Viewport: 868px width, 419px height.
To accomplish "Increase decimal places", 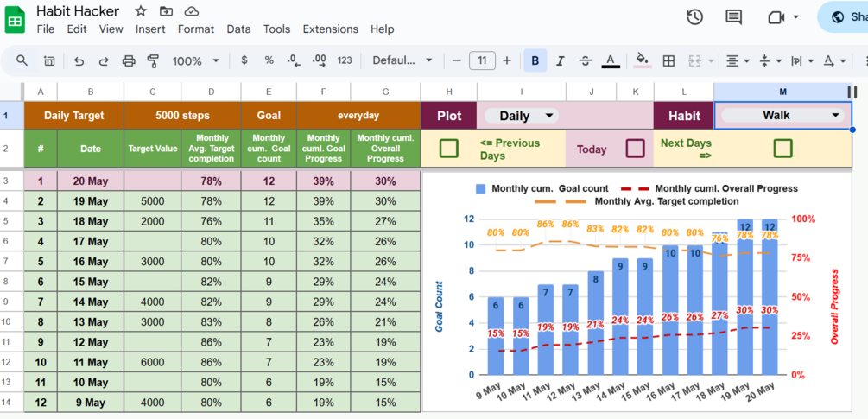I will click(319, 60).
